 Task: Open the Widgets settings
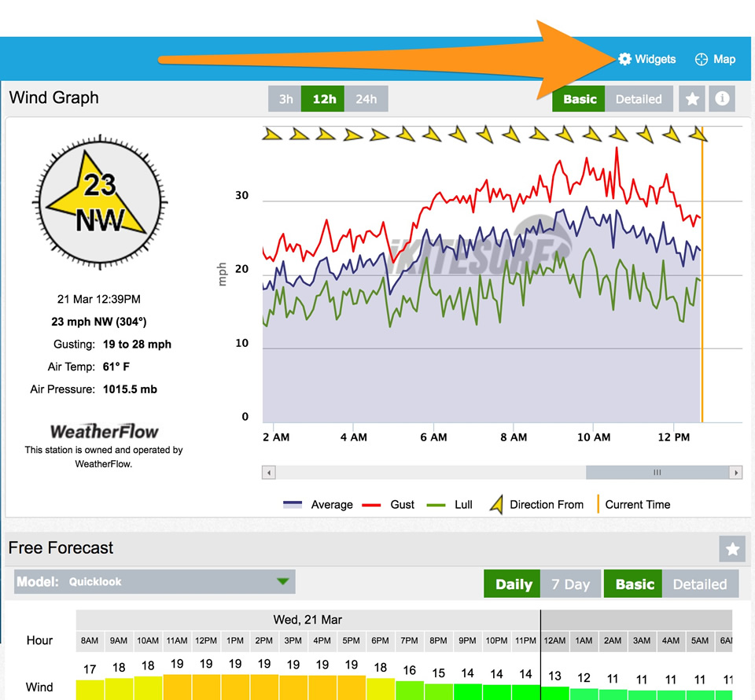(646, 59)
